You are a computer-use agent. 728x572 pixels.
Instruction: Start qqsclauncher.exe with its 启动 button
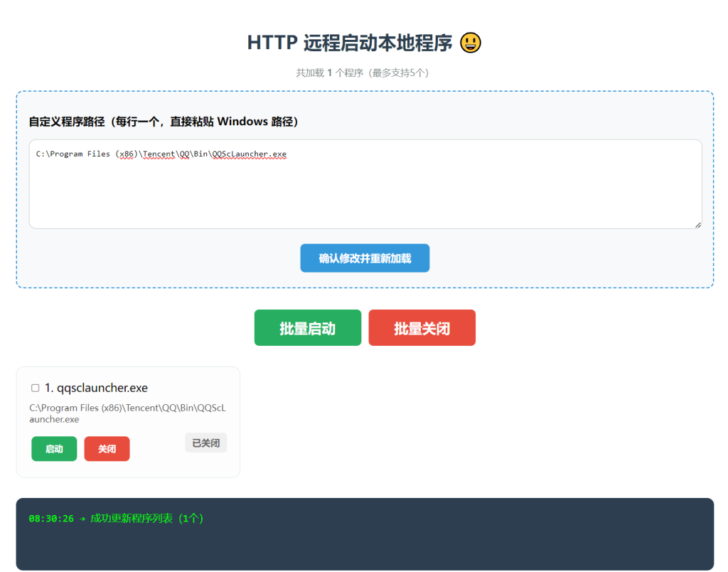coord(54,448)
